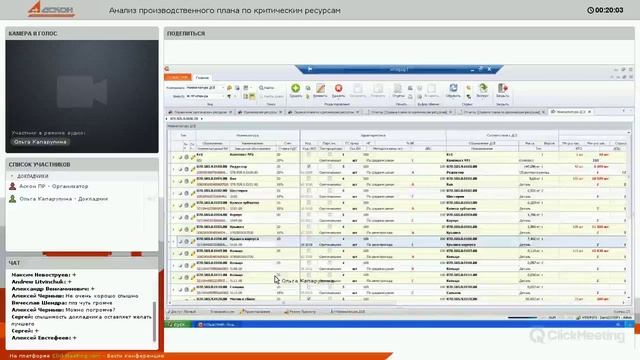The image size is (640, 360).
Task: Click the Ольга Капарулина presenter avatar icon
Action: tap(13, 199)
